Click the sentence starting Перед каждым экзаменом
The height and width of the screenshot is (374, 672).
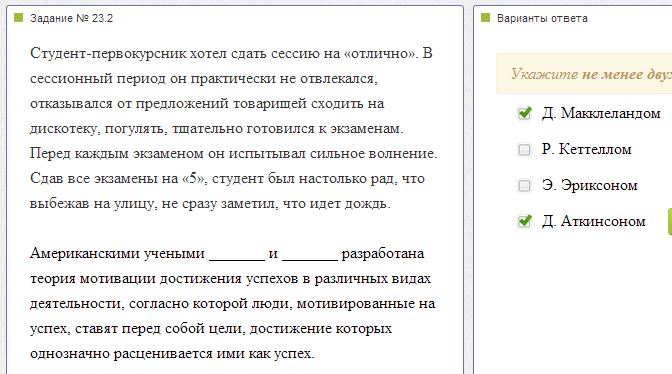tap(234, 153)
